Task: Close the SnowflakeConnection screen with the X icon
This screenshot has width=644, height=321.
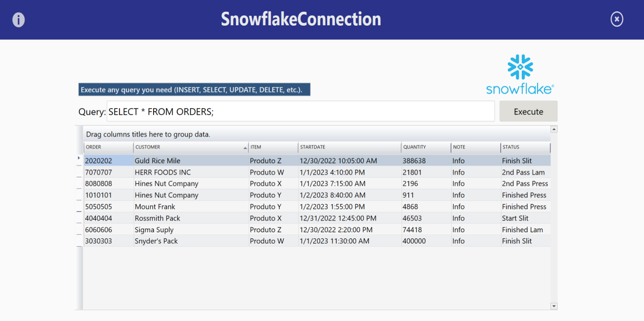Action: pyautogui.click(x=617, y=19)
